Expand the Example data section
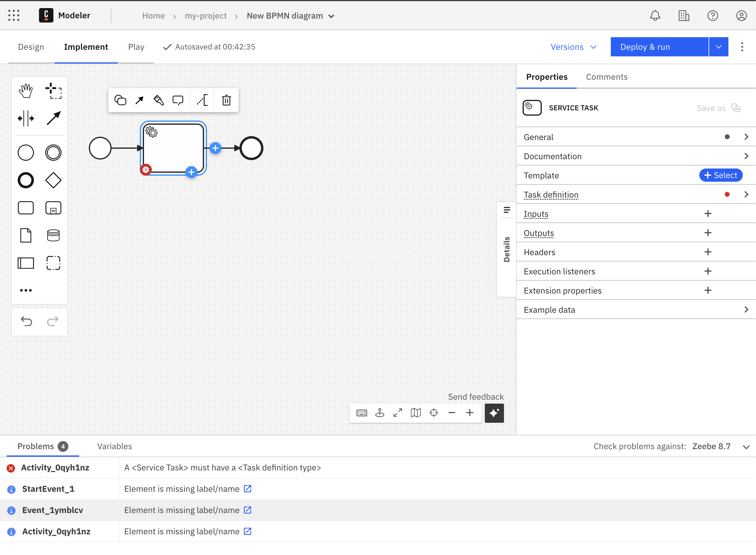 click(636, 310)
